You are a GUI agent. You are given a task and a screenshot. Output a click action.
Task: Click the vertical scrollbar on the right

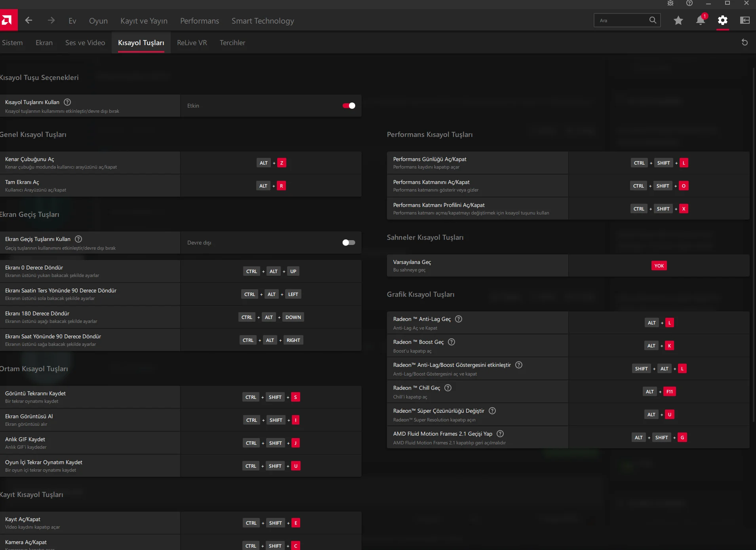753,245
